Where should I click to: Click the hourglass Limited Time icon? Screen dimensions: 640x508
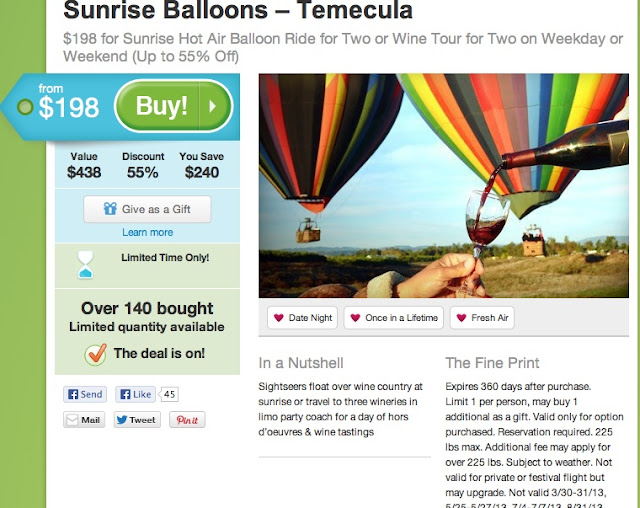tap(87, 265)
